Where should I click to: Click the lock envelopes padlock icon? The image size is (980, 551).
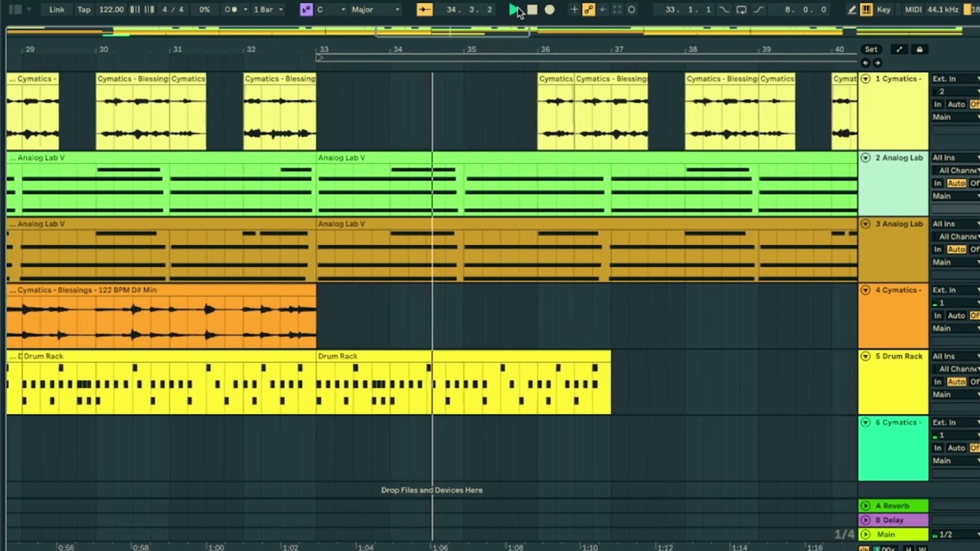(x=920, y=50)
